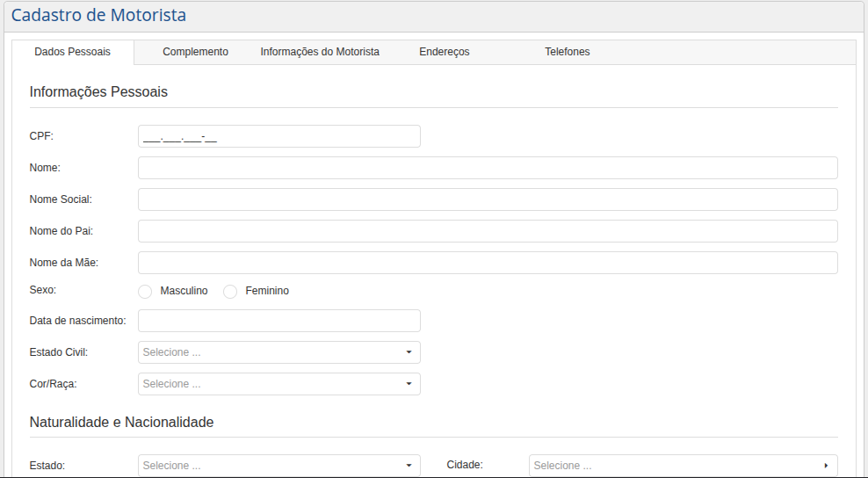
Task: Click the Cadastro de Motorista page title
Action: point(98,15)
